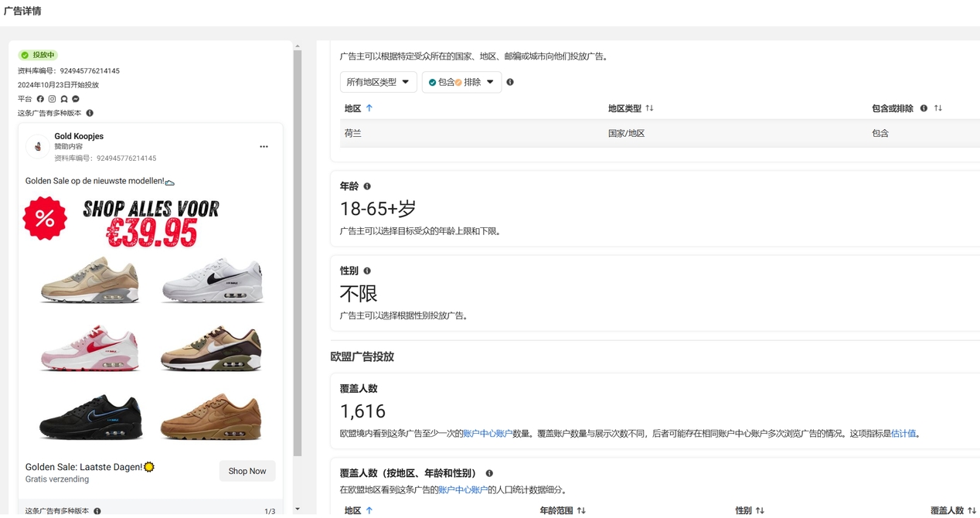This screenshot has width=980, height=518.
Task: Click the 荷兰 region cell
Action: click(x=353, y=133)
